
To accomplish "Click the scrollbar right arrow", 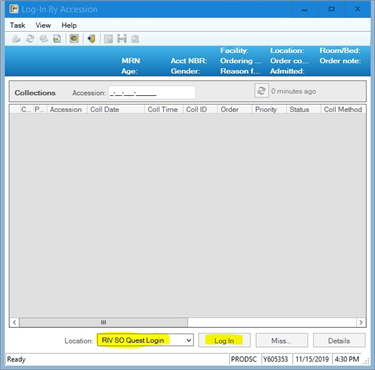I will tap(361, 322).
